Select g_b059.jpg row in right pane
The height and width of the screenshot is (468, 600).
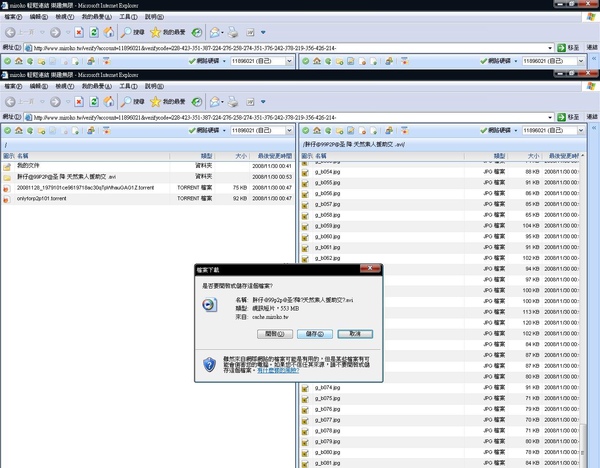coord(440,226)
